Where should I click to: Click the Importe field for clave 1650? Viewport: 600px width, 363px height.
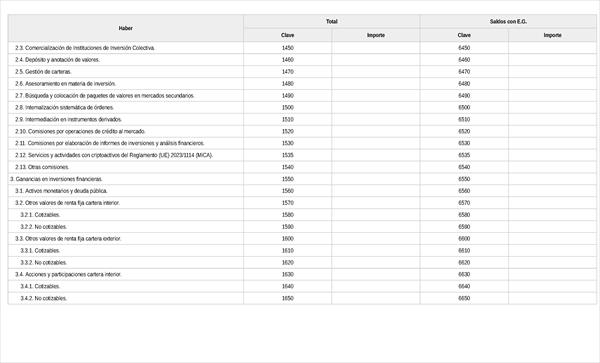point(376,298)
